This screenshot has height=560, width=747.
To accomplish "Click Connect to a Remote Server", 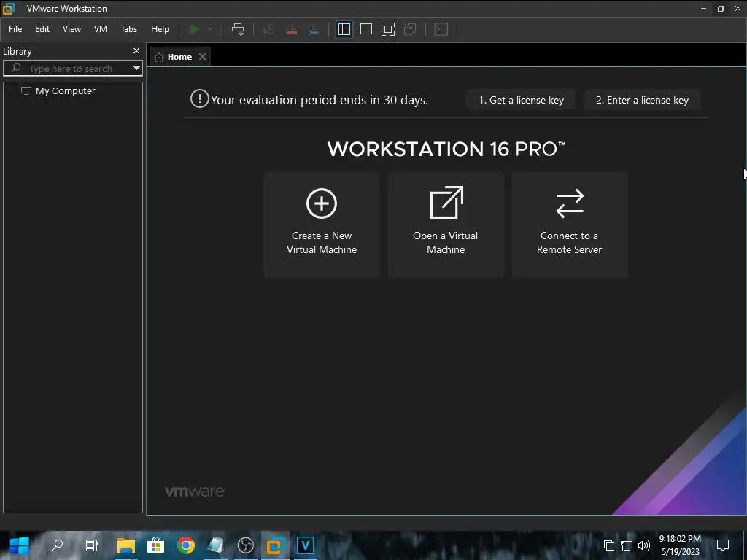I will click(569, 225).
